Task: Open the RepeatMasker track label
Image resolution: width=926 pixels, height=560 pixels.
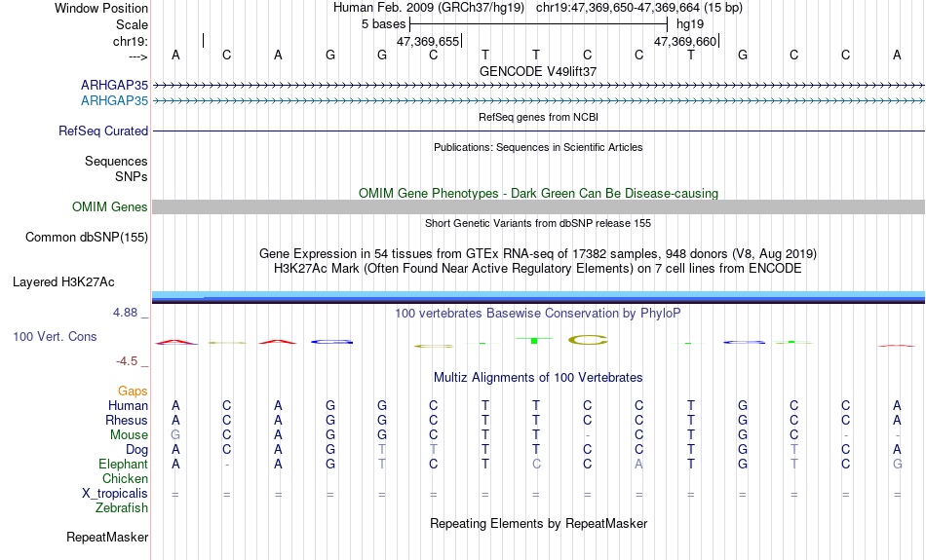Action: point(107,537)
